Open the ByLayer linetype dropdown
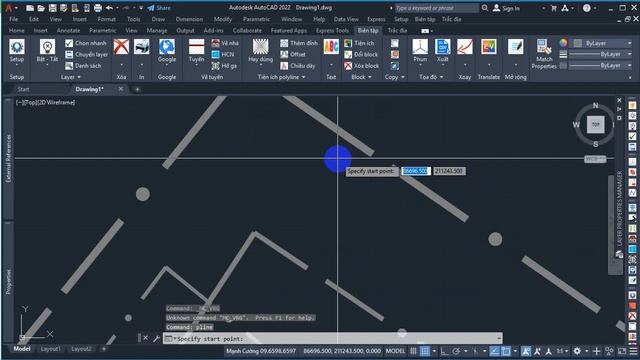Screen dimensions: 640x360 pos(600,65)
